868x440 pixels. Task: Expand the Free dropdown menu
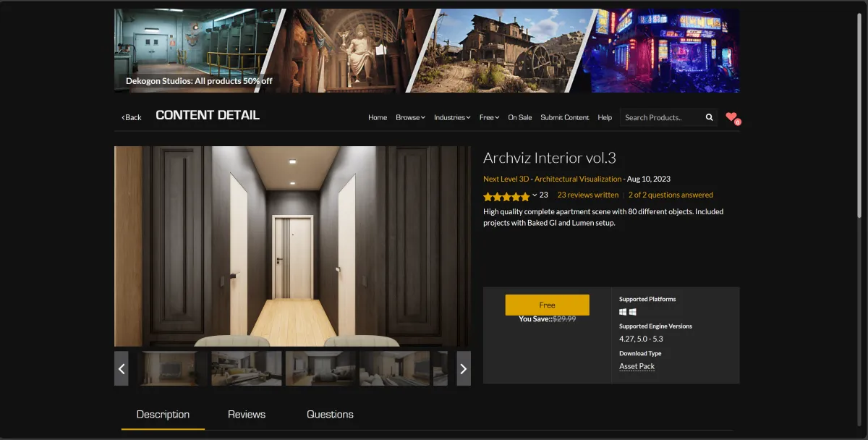coord(489,117)
